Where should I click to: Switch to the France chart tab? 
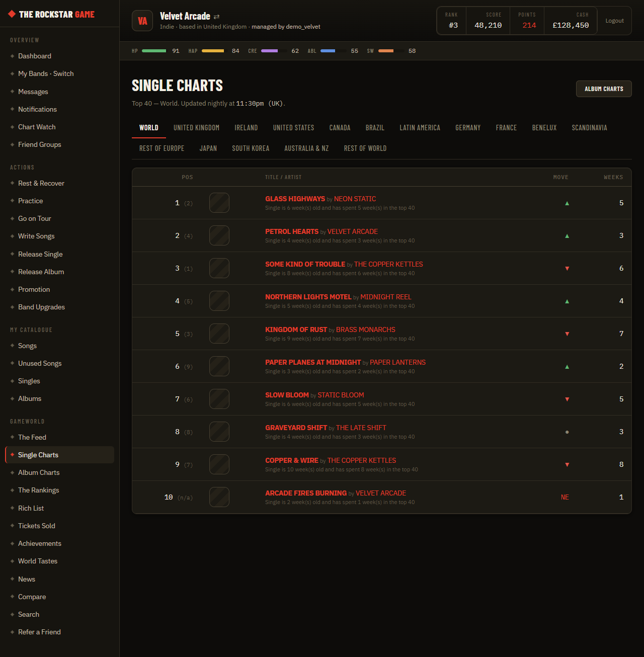pos(506,128)
